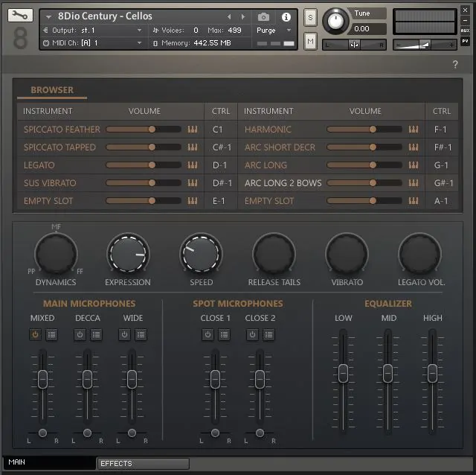Open the Close 2 microphone options list
476x475 pixels.
pos(268,334)
